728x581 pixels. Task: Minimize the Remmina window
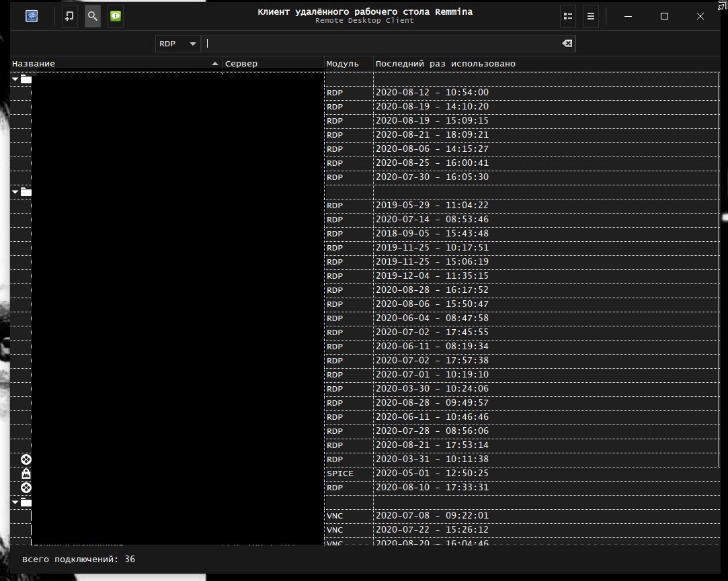coord(629,16)
